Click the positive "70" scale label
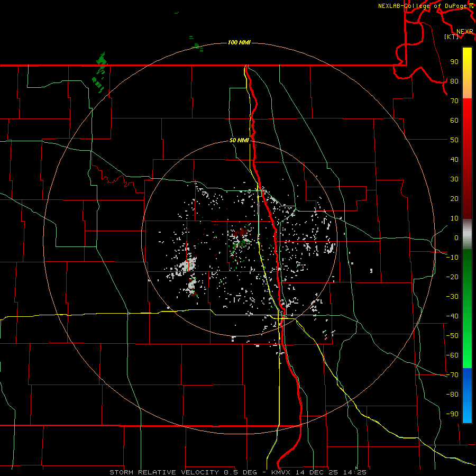 454,101
